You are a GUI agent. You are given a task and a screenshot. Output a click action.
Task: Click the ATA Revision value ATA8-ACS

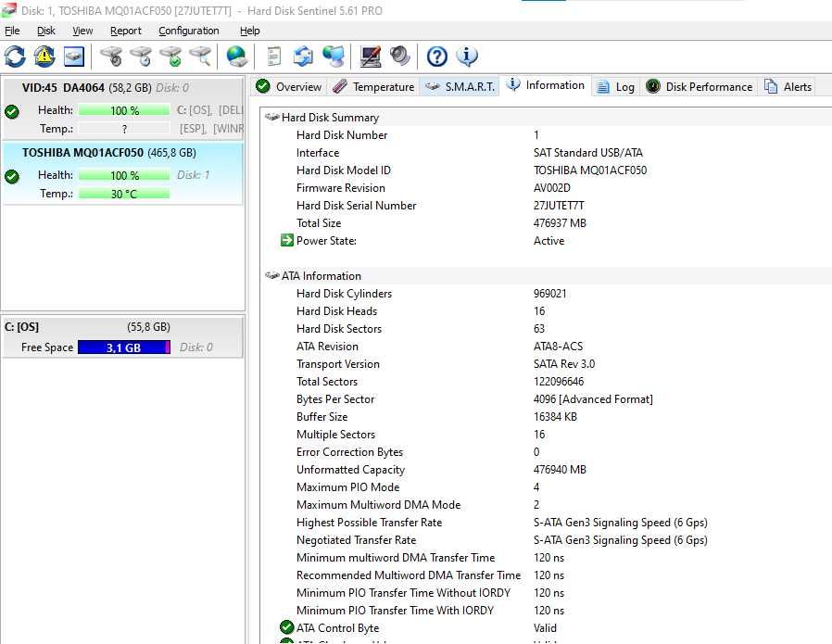[558, 347]
